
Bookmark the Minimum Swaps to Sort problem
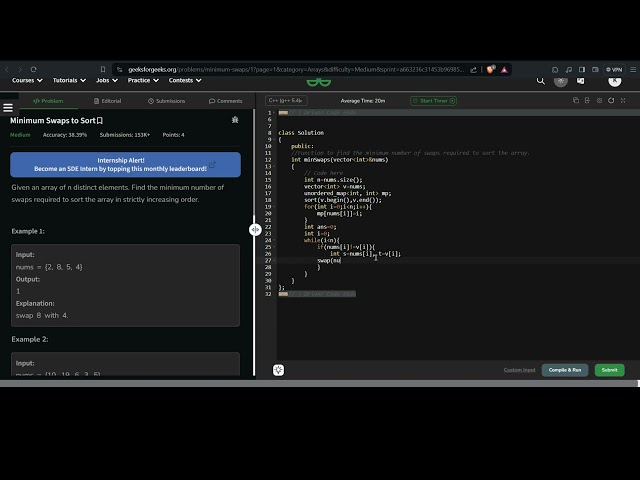pos(100,120)
